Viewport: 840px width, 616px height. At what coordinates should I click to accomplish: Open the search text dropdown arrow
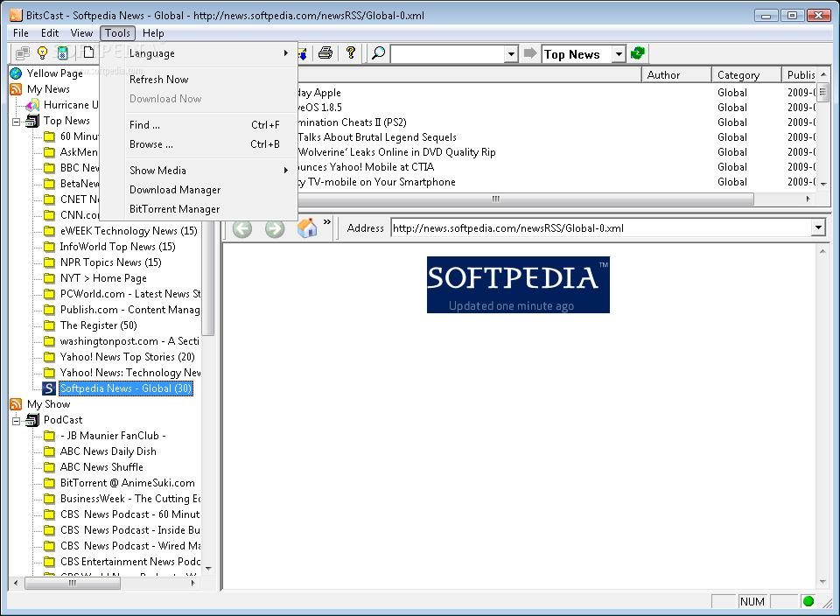512,54
